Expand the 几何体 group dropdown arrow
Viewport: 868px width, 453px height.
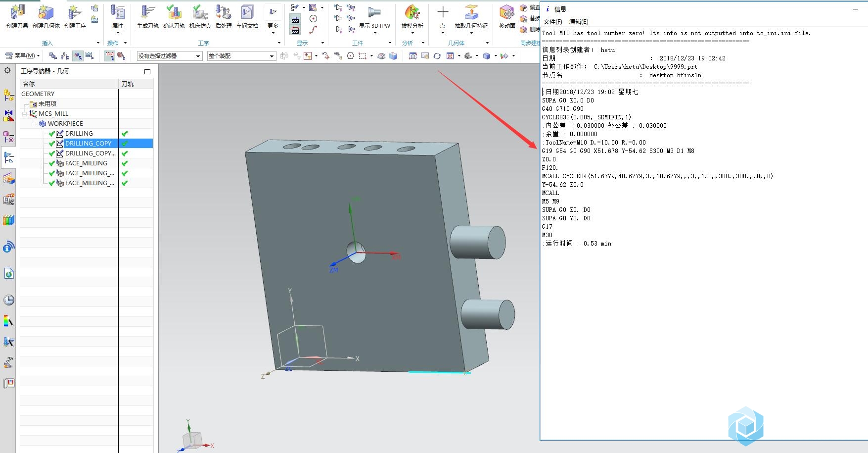pos(487,43)
